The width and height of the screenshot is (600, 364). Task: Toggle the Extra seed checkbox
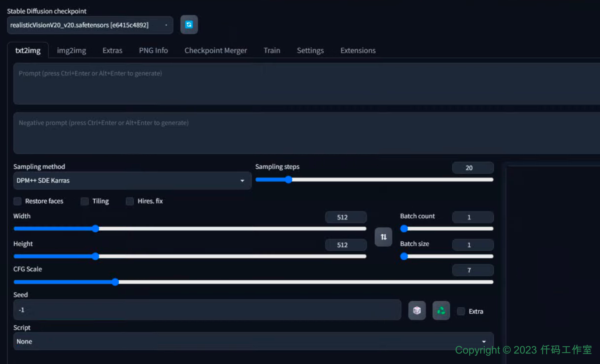click(461, 311)
